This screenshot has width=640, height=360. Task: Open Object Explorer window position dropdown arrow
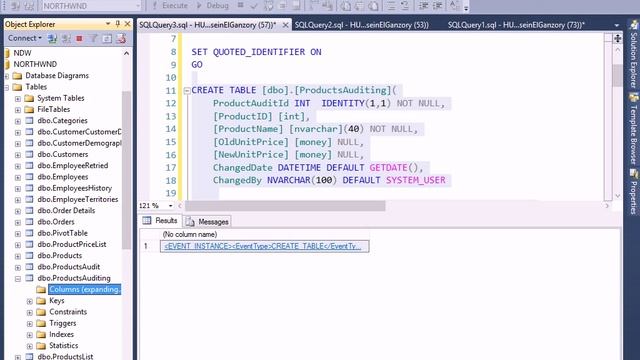(108, 24)
